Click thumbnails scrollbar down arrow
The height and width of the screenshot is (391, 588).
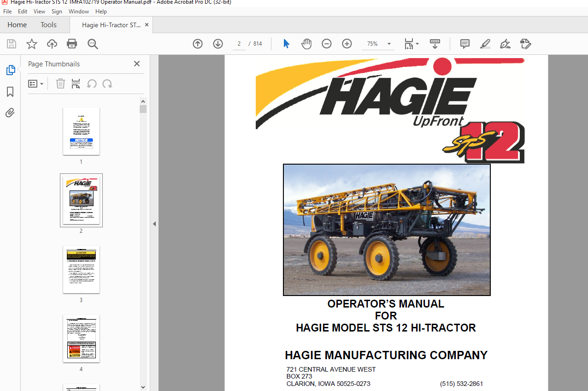(143, 387)
